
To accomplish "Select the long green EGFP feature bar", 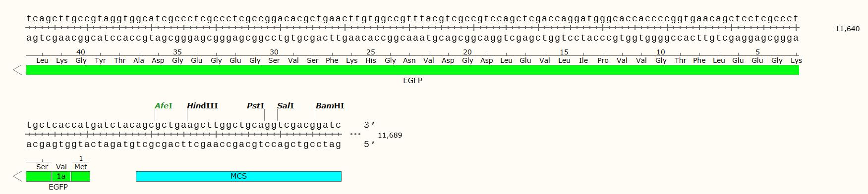I will (x=412, y=70).
